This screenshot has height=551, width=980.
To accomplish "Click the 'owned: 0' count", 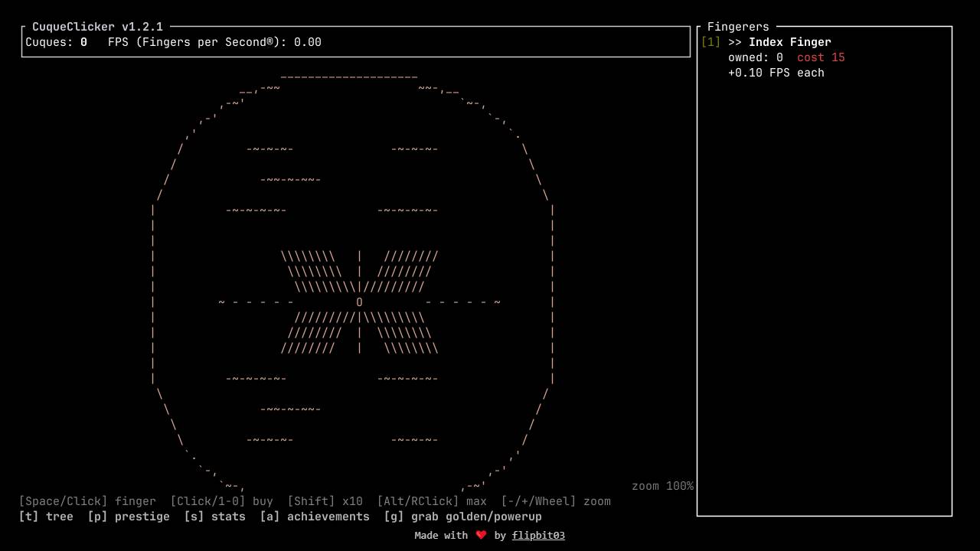I will tap(756, 57).
